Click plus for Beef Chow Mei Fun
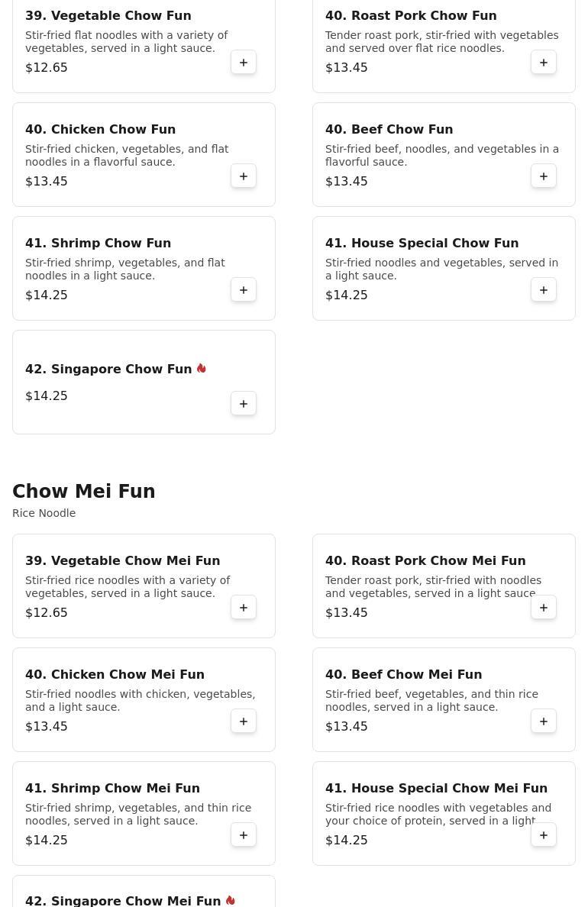 544,721
